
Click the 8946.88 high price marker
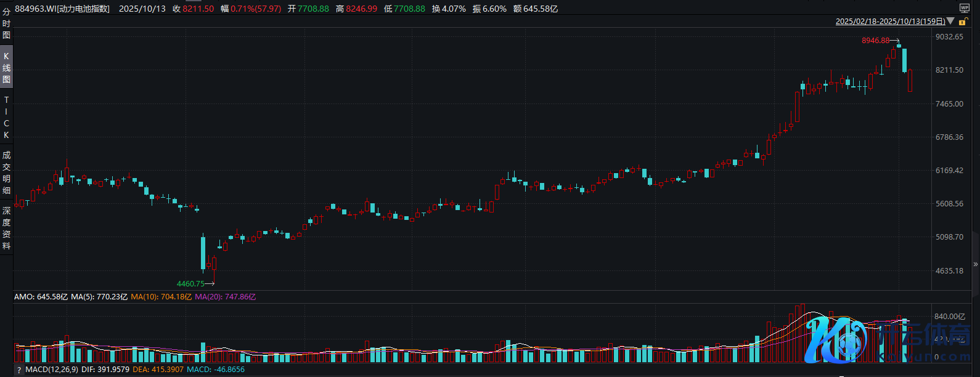(875, 41)
